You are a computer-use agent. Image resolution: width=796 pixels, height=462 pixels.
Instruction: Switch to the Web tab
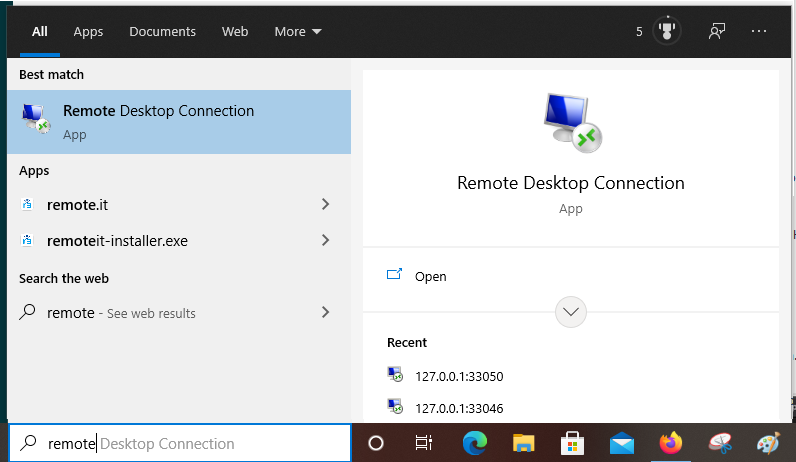(235, 31)
